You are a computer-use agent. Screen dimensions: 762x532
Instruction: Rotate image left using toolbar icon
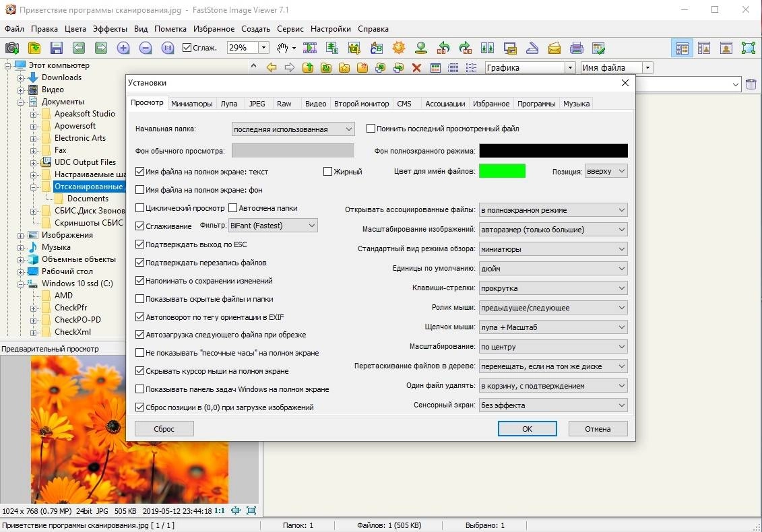point(443,48)
